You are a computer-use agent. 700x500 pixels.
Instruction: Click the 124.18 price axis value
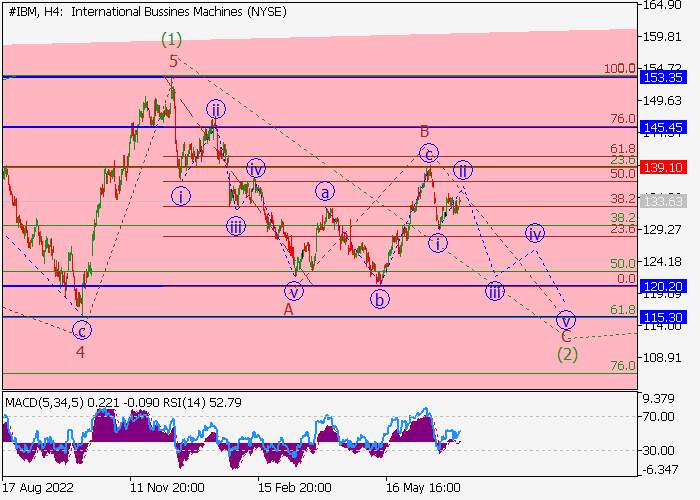pyautogui.click(x=662, y=262)
